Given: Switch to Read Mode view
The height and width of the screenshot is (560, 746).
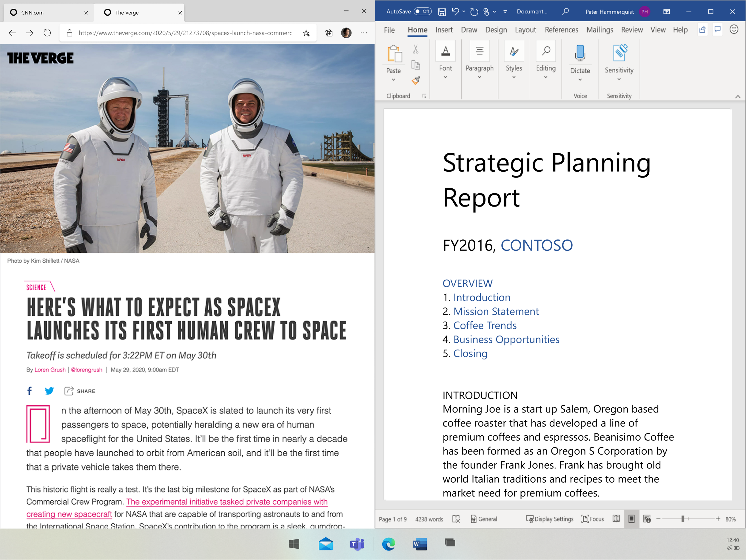Looking at the screenshot, I should click(616, 519).
